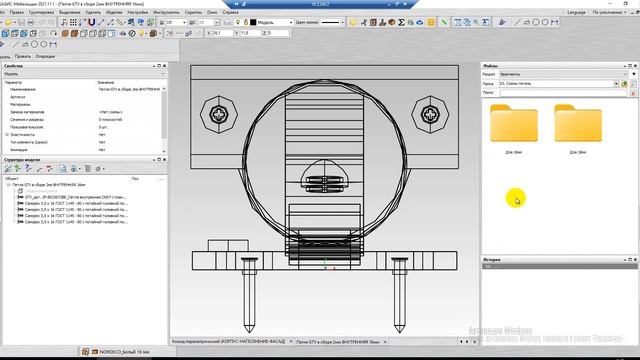Open the Окно menu

pyautogui.click(x=212, y=12)
